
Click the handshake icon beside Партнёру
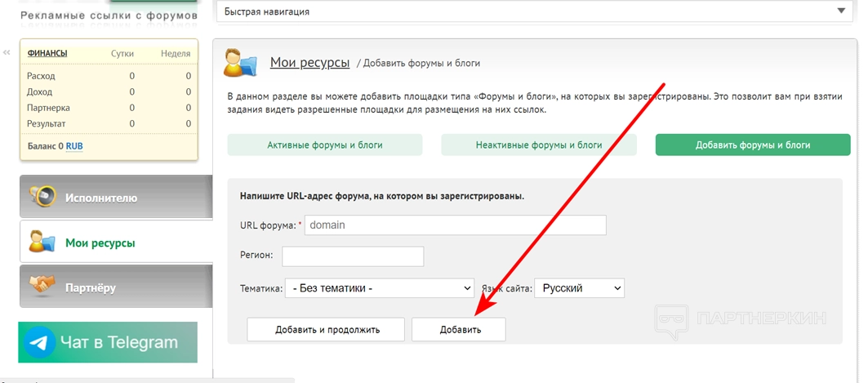(x=42, y=286)
